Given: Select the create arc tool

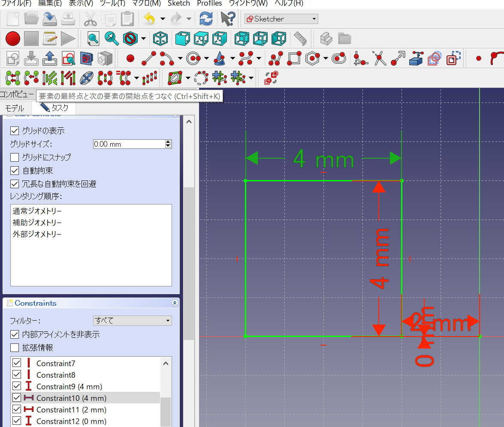Looking at the screenshot, I should pos(167,58).
